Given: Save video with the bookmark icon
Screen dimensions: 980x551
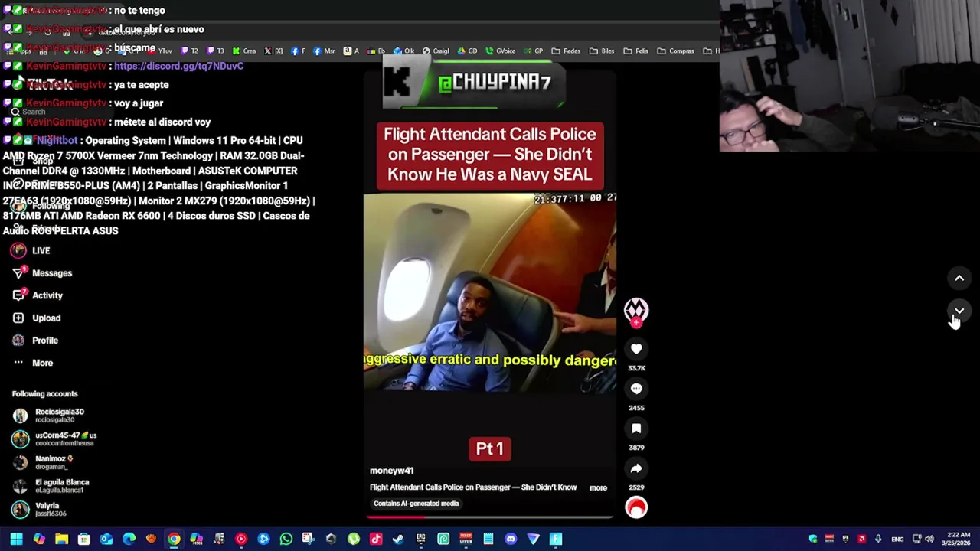Looking at the screenshot, I should click(636, 429).
